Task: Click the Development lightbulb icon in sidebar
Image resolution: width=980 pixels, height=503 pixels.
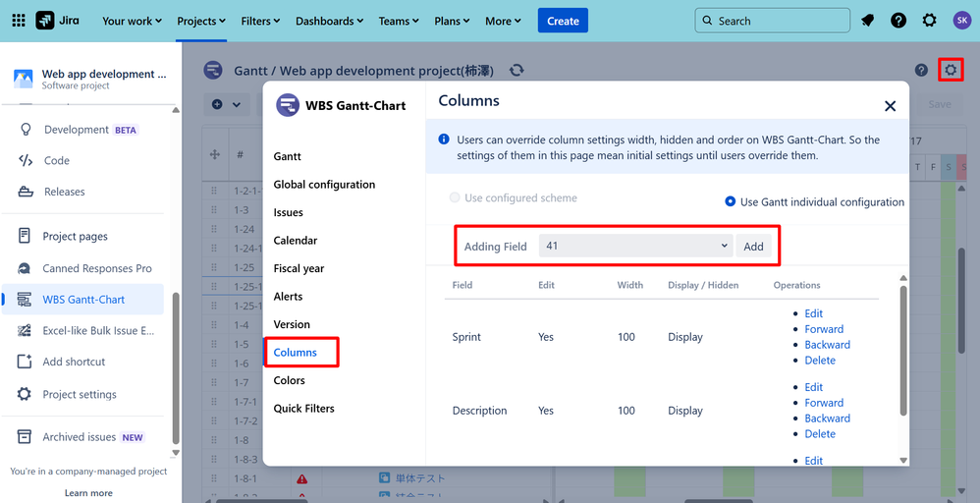Action: [x=26, y=130]
